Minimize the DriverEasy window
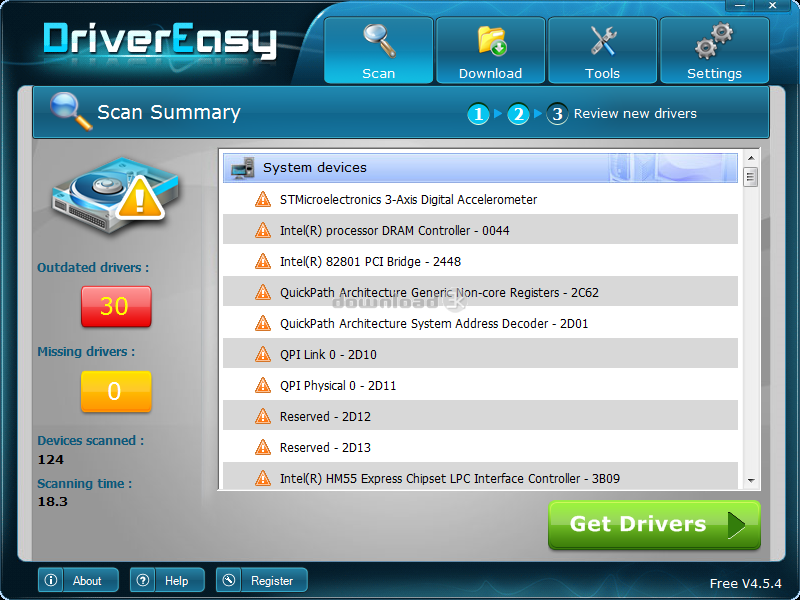The height and width of the screenshot is (600, 800). (x=741, y=6)
